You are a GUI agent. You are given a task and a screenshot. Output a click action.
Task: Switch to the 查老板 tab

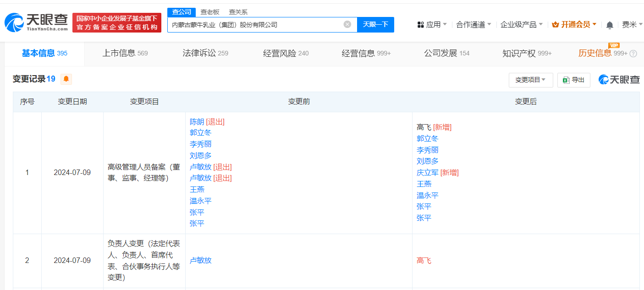tap(209, 12)
